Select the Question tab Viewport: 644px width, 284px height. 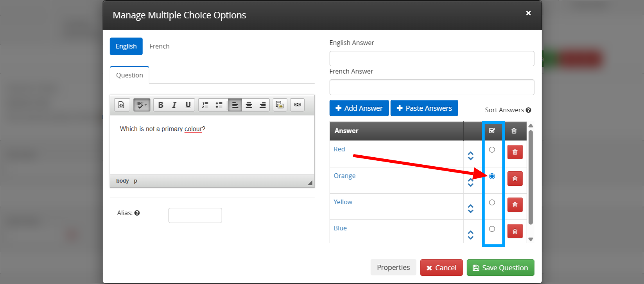click(129, 75)
